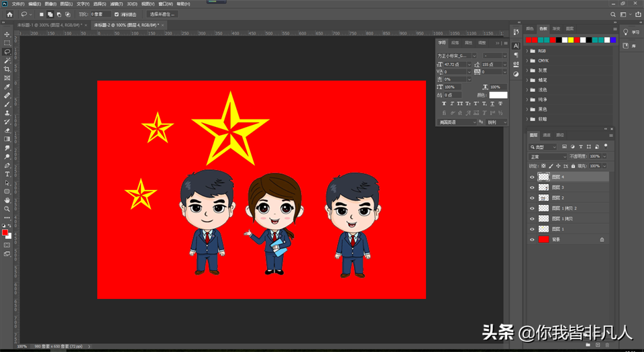Screen dimensions: 644x352
Task: Select the 图层 1 拷贝 2 layer row
Action: click(x=568, y=208)
